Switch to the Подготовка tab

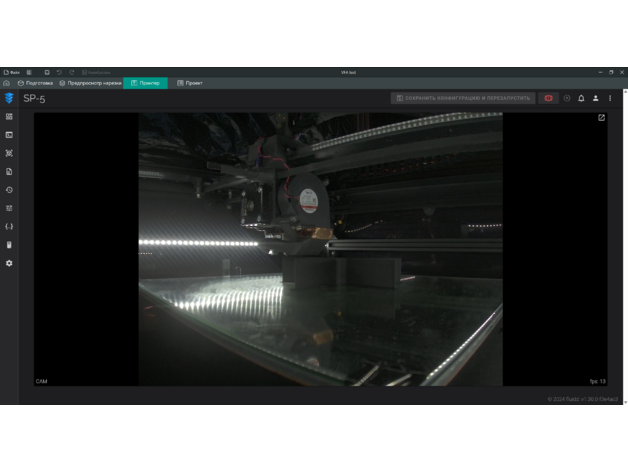(35, 83)
